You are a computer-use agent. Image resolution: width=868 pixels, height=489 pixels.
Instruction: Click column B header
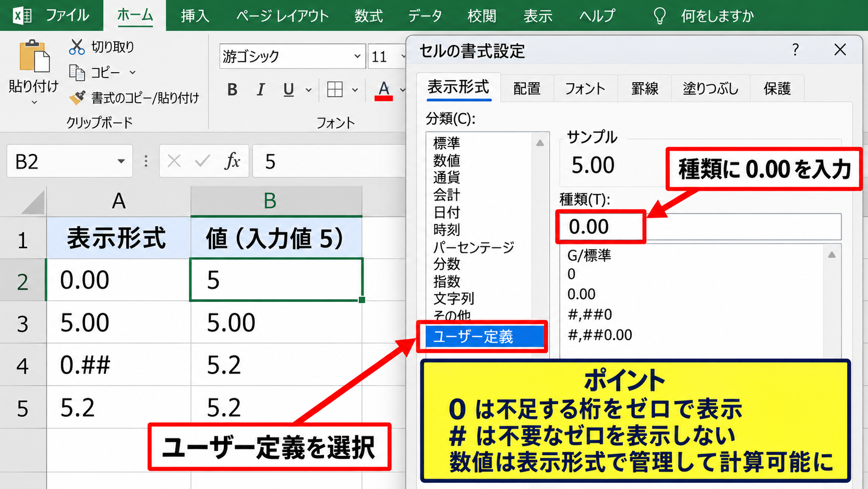pos(276,201)
